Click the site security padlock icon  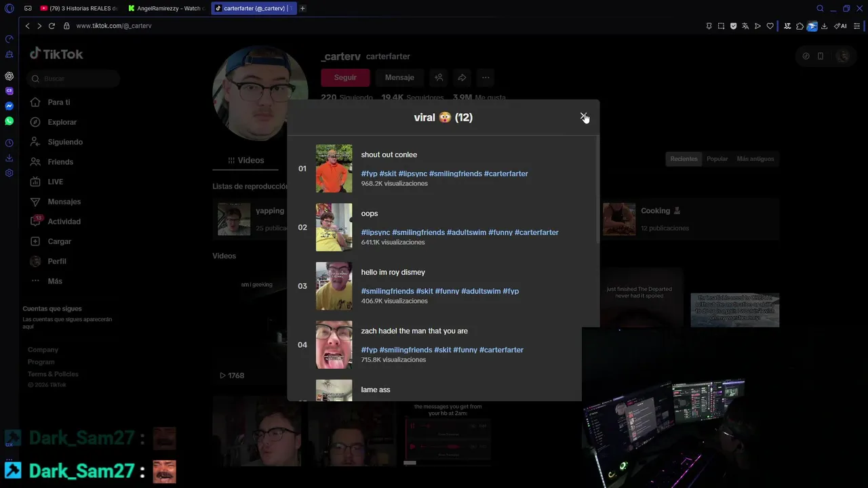click(x=66, y=26)
